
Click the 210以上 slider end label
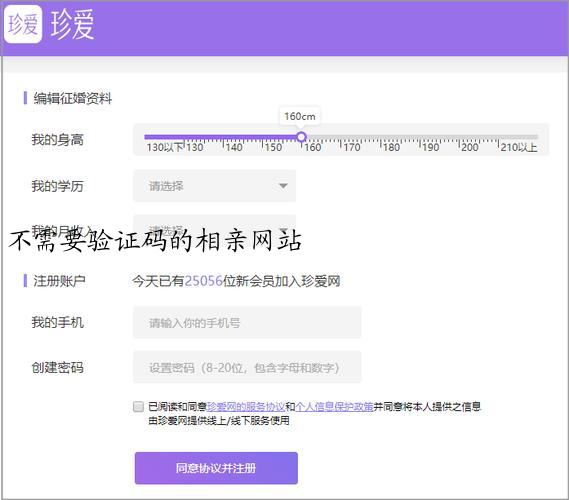pos(519,147)
